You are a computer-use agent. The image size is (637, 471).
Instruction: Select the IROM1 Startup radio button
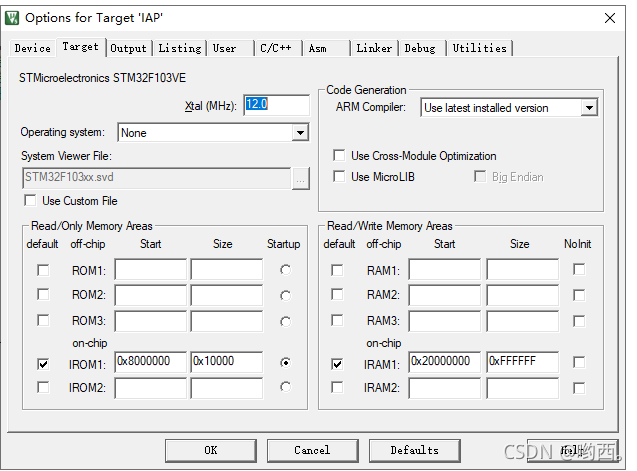(x=286, y=362)
